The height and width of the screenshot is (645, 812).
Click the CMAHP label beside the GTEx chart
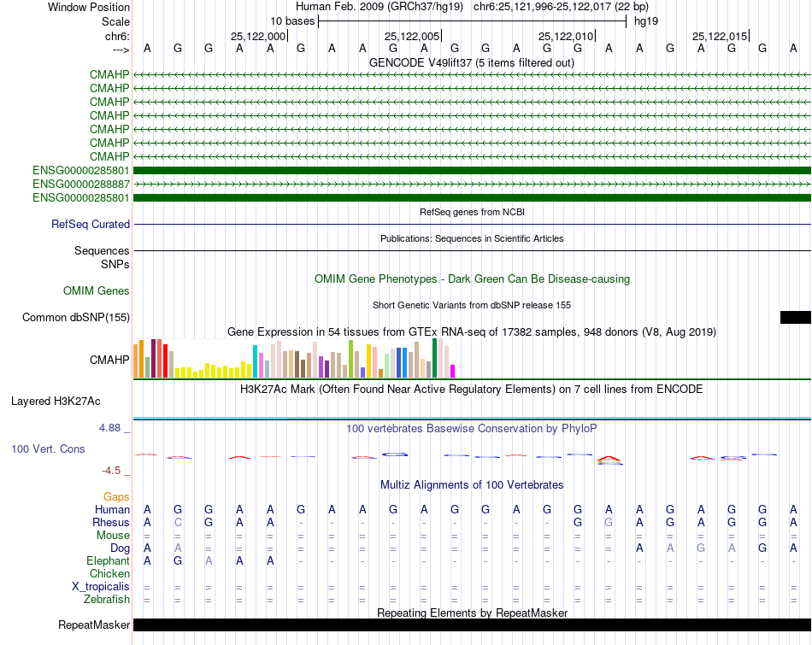(x=109, y=360)
